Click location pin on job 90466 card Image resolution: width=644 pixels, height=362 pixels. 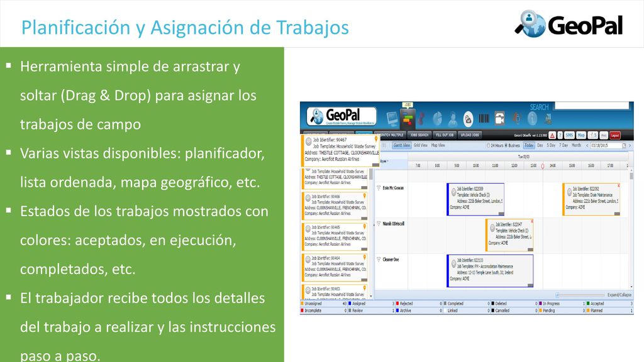tap(364, 196)
